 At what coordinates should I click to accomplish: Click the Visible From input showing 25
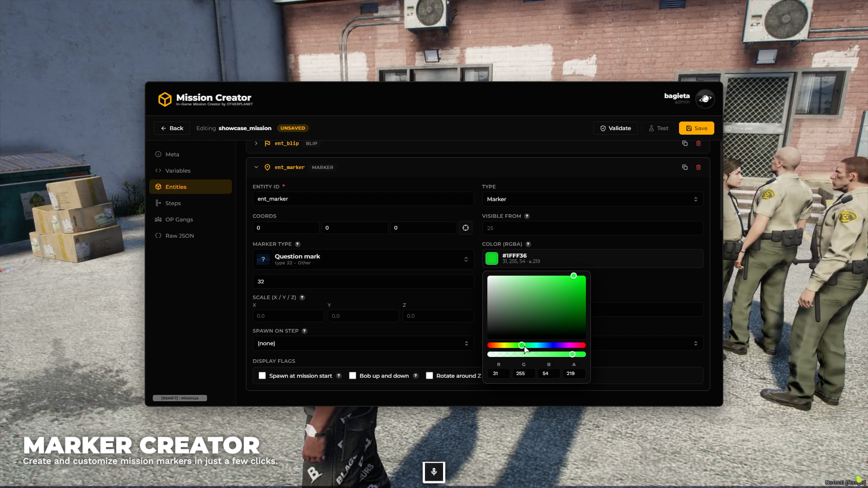coord(592,228)
